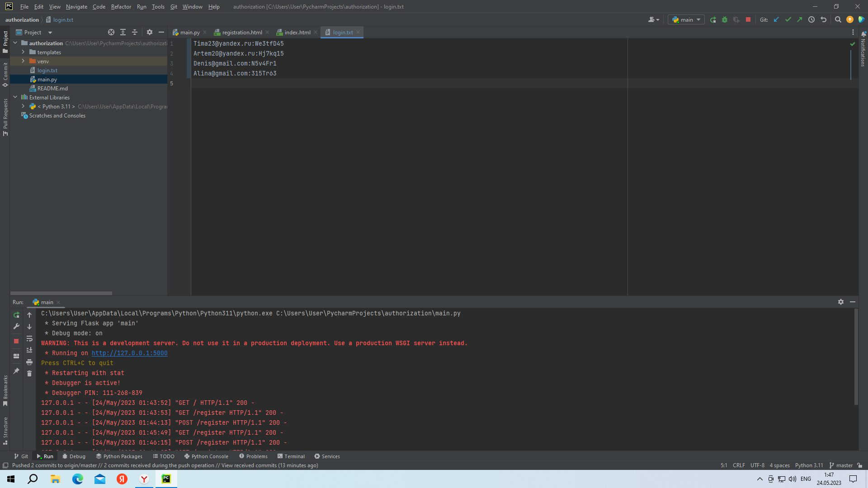Expand the templates folder

[23, 52]
